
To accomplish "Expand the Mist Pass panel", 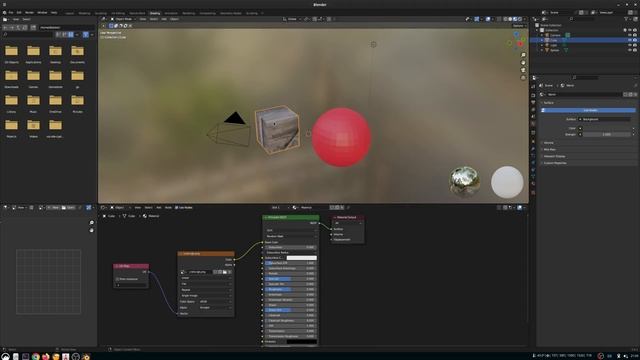I will pyautogui.click(x=550, y=149).
